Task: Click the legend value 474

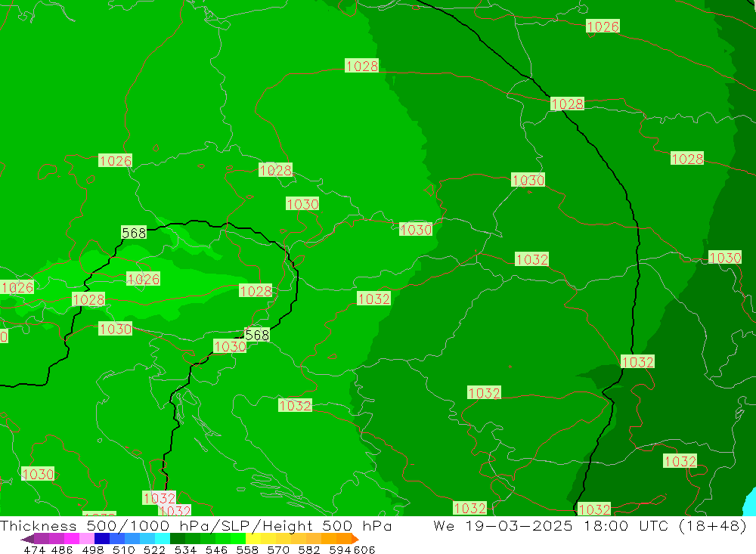Action: pyautogui.click(x=34, y=549)
